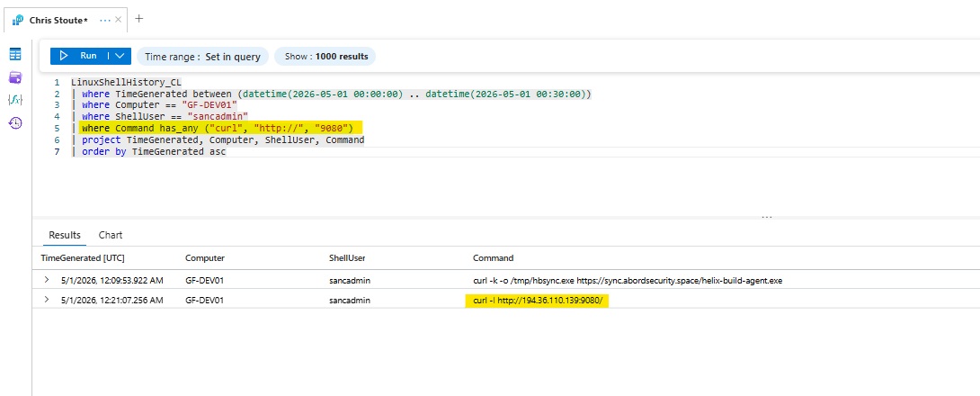Sort by TimeGenerated [UTC] column header
The height and width of the screenshot is (396, 980).
click(83, 257)
